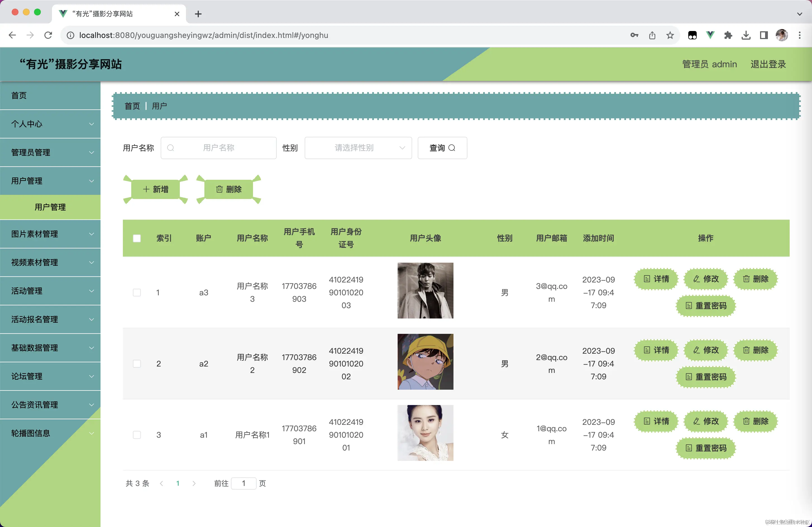Check the row checkbox for account a1
Viewport: 812px width, 527px height.
click(x=137, y=435)
